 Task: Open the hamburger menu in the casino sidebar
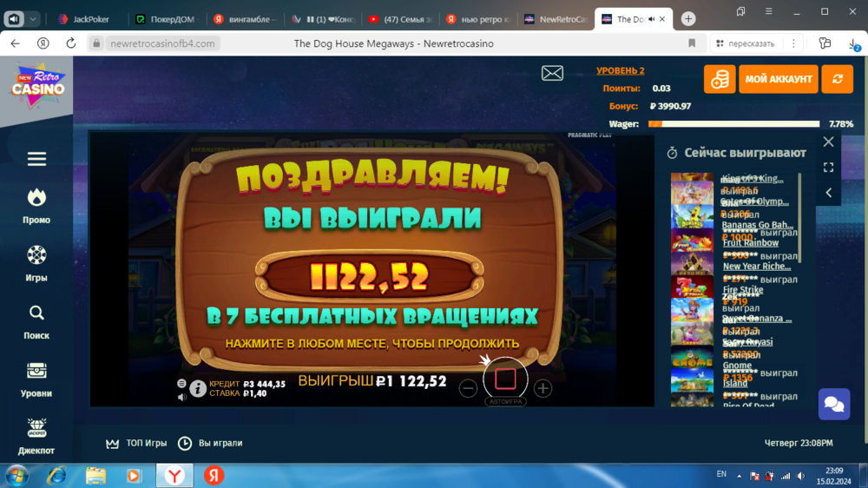[36, 159]
